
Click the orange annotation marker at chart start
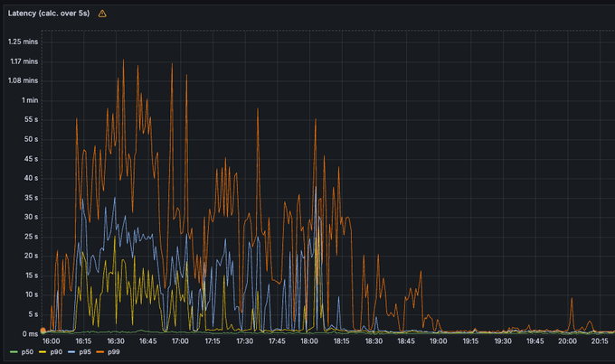tap(43, 331)
